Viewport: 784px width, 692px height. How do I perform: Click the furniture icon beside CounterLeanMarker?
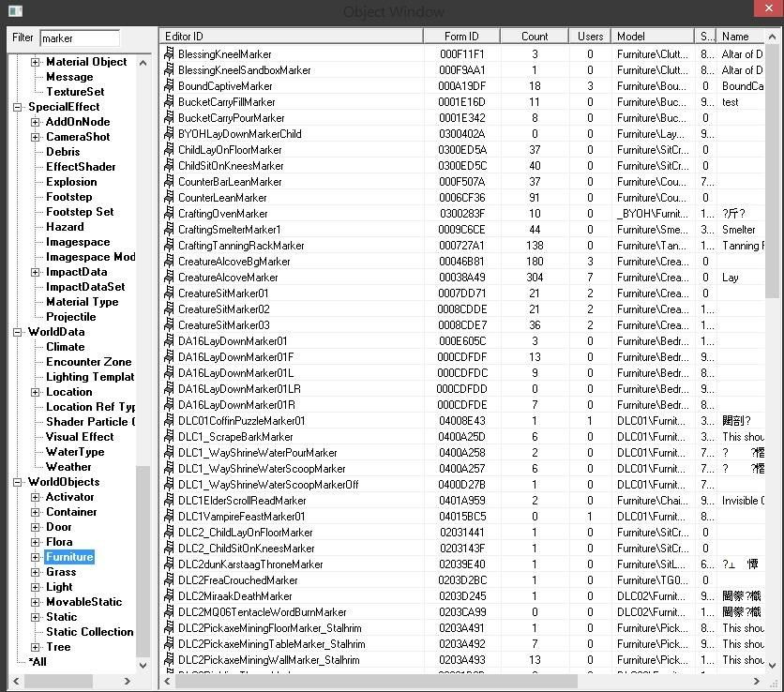tap(169, 198)
